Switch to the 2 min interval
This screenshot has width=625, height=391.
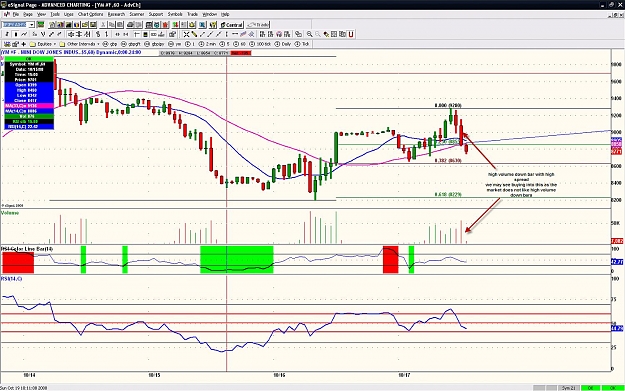[208, 44]
